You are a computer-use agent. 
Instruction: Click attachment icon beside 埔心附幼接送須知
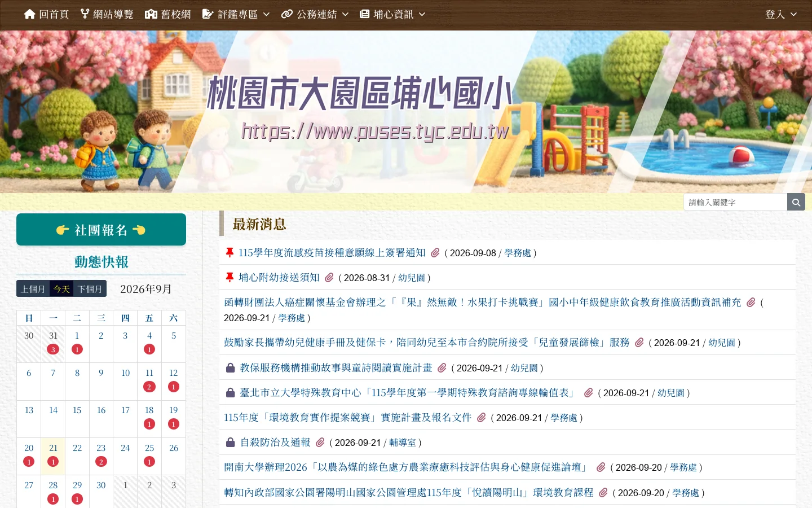coord(329,278)
